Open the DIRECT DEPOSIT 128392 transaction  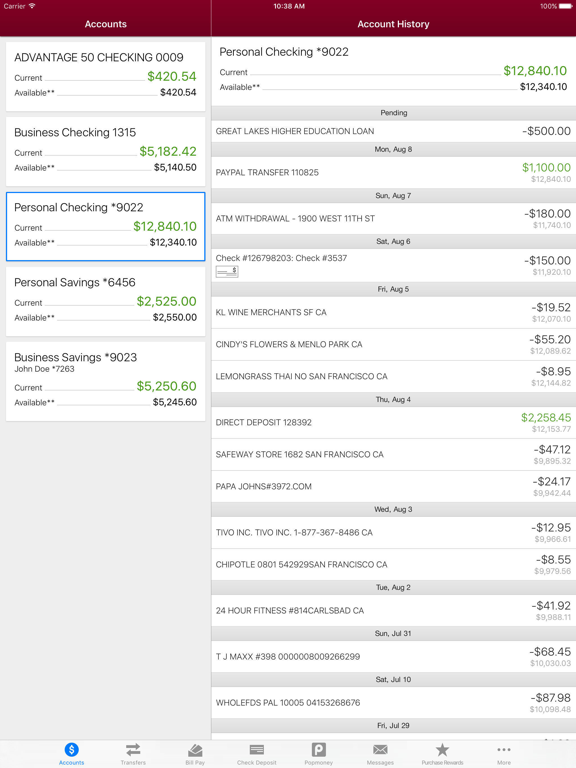pyautogui.click(x=393, y=422)
